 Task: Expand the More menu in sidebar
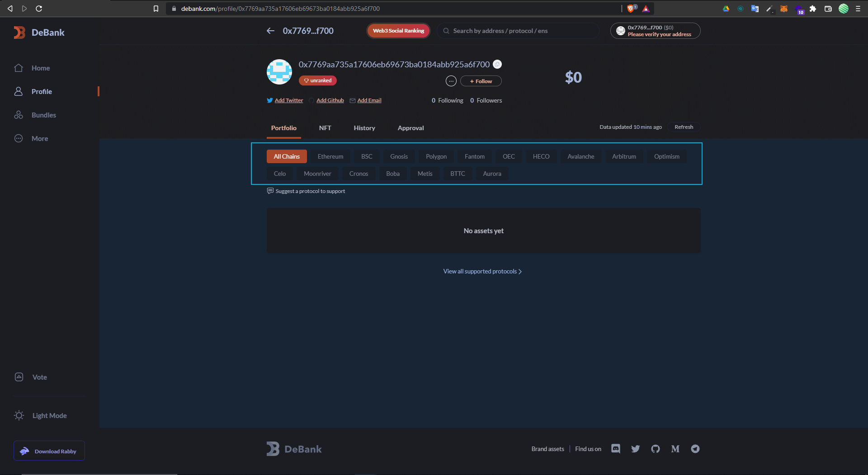point(39,139)
